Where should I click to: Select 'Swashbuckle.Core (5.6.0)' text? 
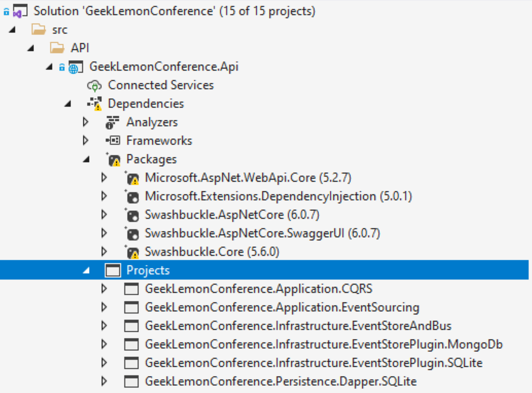(x=212, y=252)
